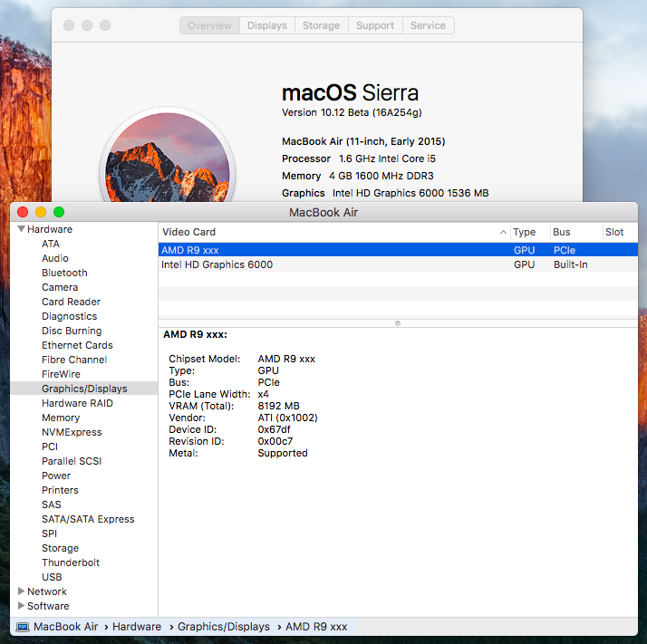Select Card Reader entry

(71, 302)
